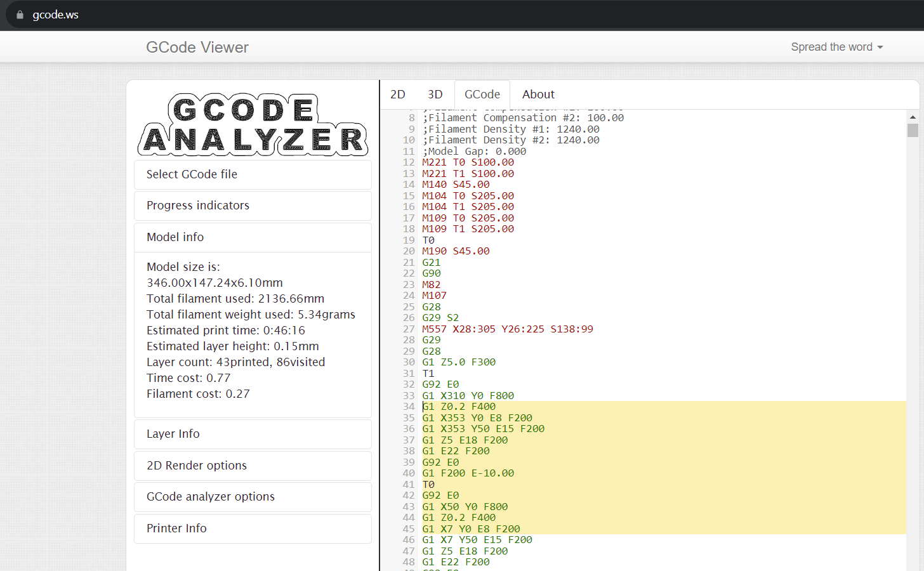Click the gcode.ws URL in address bar

tap(56, 15)
